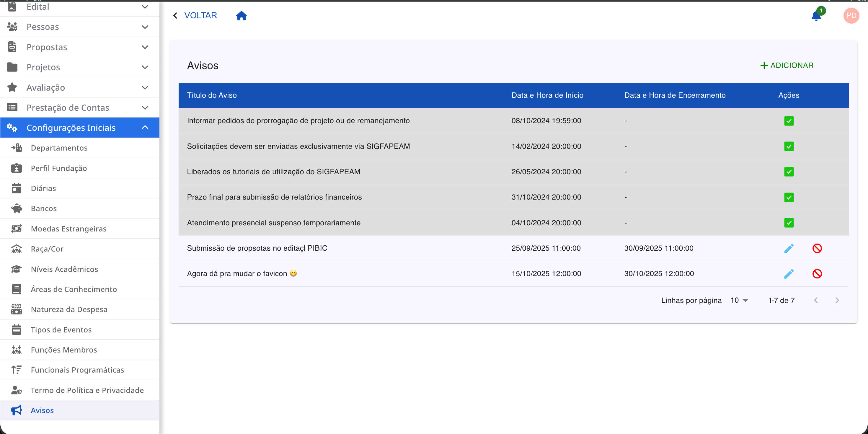This screenshot has width=868, height=434.
Task: Expand the Prestação de Contas menu
Action: pos(79,107)
